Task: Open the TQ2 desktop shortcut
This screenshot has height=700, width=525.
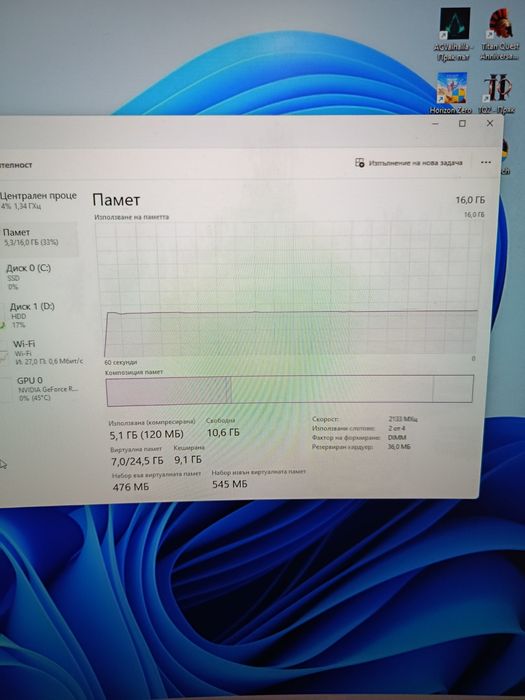Action: [497, 93]
